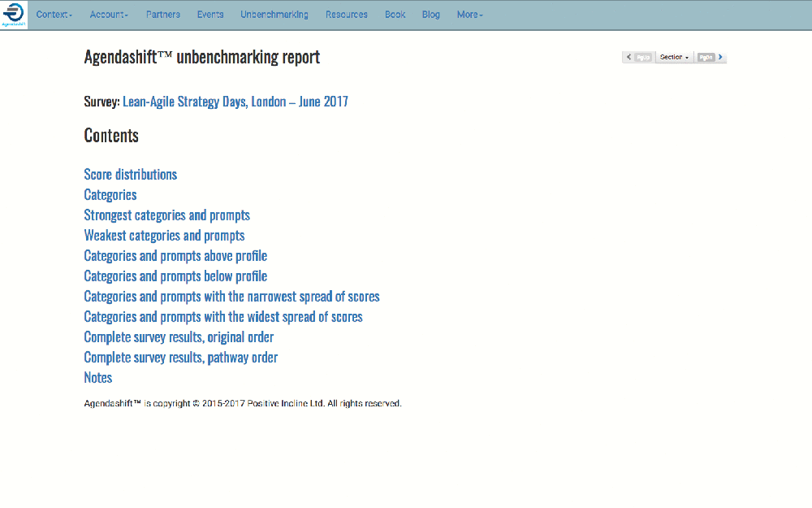Open the Context dropdown menu
Screen dimensions: 812x508
click(x=53, y=14)
